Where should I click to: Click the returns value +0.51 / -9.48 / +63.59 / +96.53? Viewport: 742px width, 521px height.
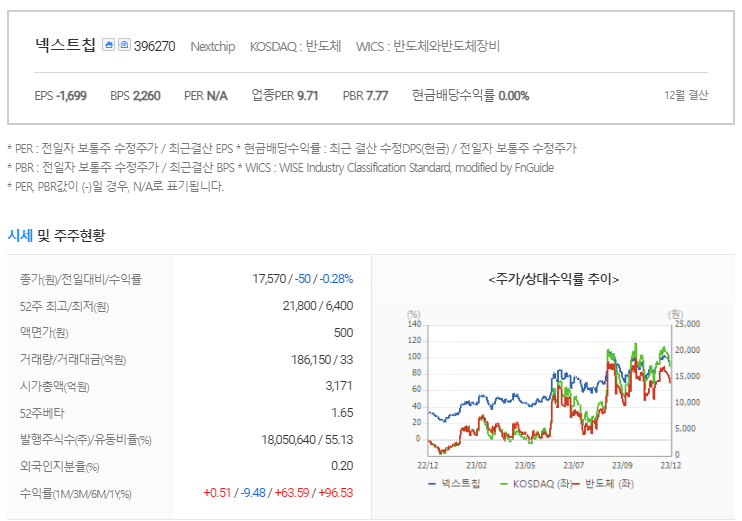coord(278,493)
